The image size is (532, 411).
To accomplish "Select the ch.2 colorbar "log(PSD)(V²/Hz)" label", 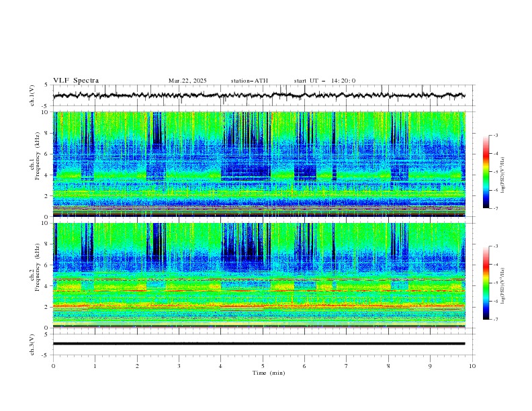I will tap(503, 286).
